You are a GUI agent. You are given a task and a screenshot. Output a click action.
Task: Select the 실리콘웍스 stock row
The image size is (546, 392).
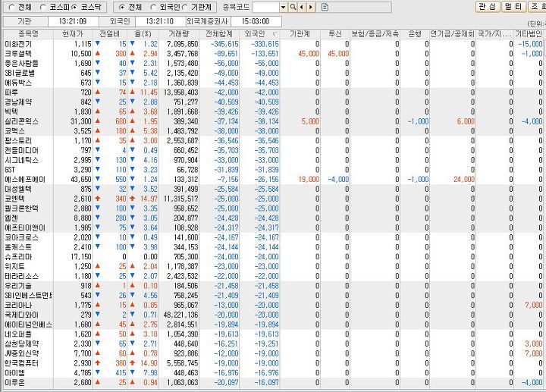point(273,121)
